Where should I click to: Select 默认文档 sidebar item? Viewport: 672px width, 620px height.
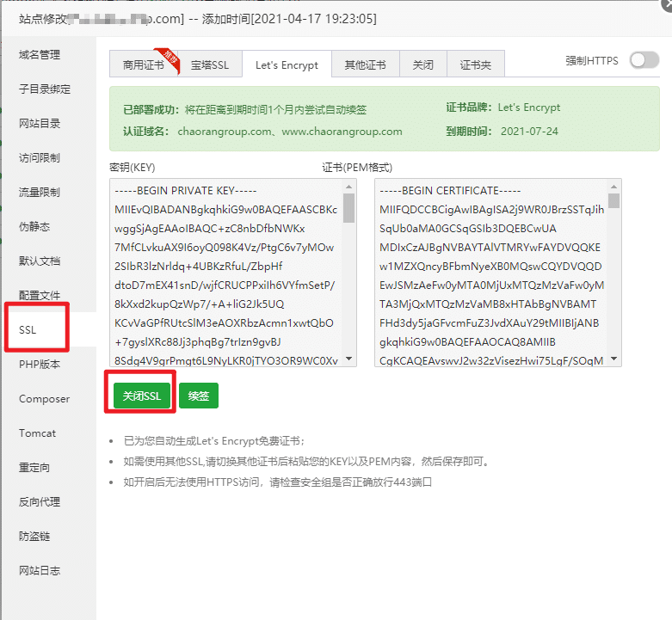(x=40, y=261)
